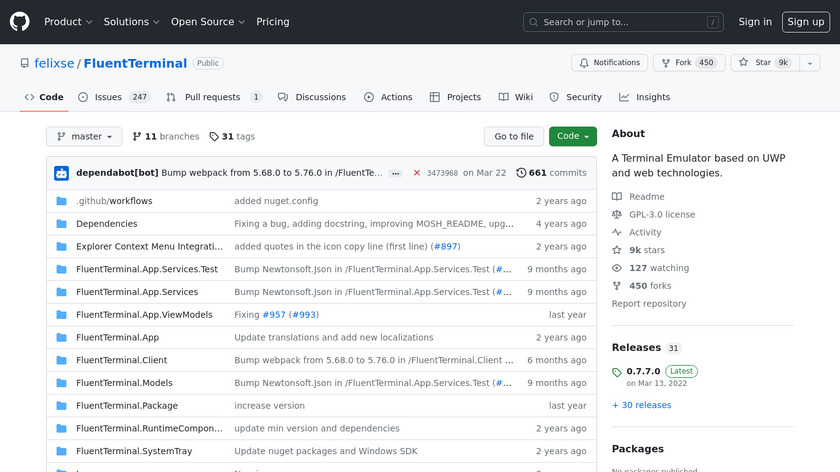This screenshot has height=472, width=840.
Task: Click the Go to file button
Action: (x=514, y=137)
